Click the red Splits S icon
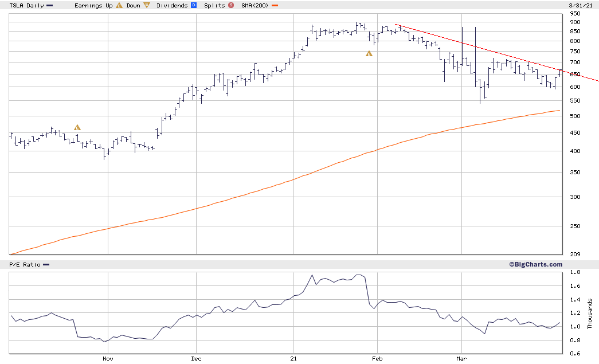The width and height of the screenshot is (599, 364). click(231, 5)
